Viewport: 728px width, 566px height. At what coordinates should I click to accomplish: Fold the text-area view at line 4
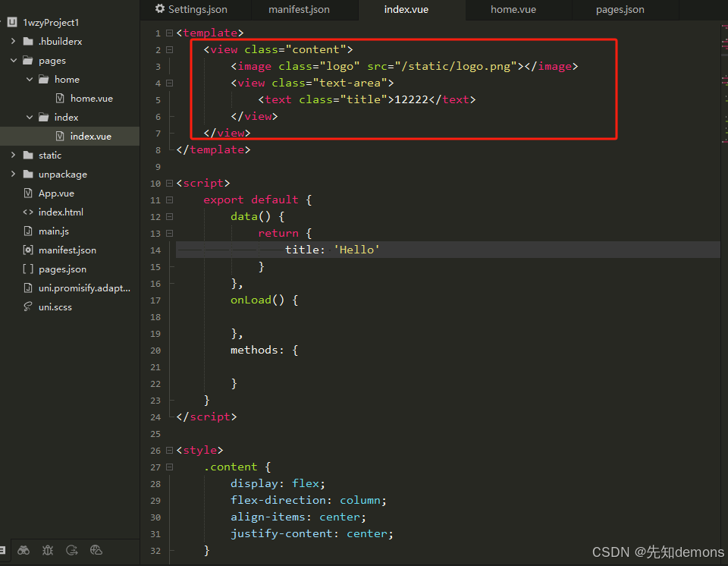pyautogui.click(x=169, y=83)
